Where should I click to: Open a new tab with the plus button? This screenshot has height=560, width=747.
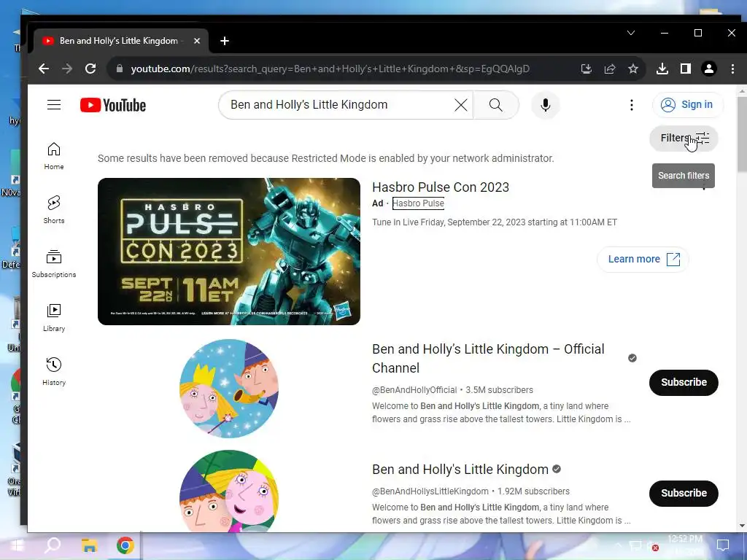coord(225,41)
